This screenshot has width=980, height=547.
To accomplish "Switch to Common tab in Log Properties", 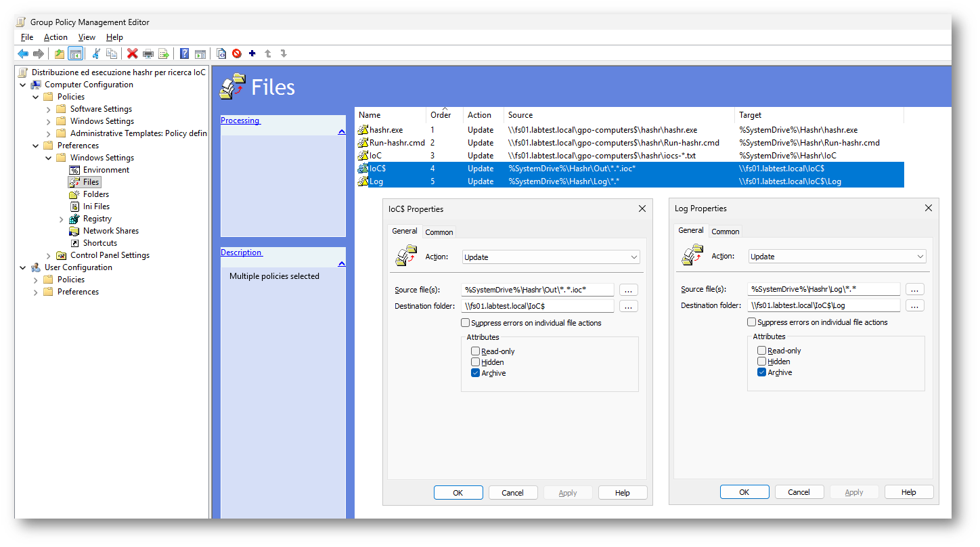I will 725,232.
